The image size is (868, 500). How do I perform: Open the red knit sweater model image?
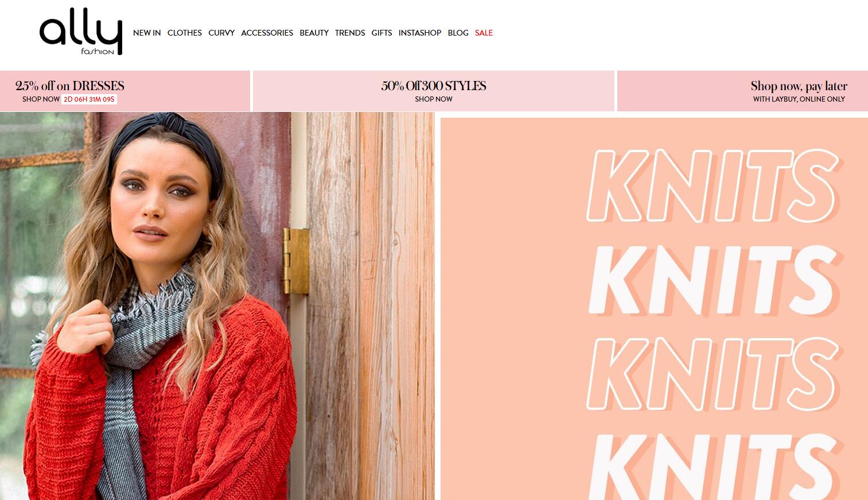pyautogui.click(x=217, y=306)
